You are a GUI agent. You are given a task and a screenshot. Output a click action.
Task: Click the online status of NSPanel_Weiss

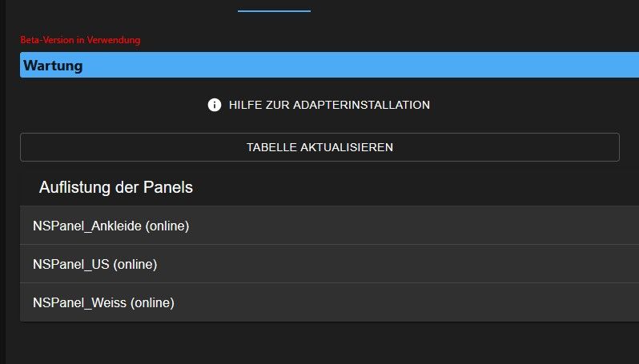click(x=152, y=303)
